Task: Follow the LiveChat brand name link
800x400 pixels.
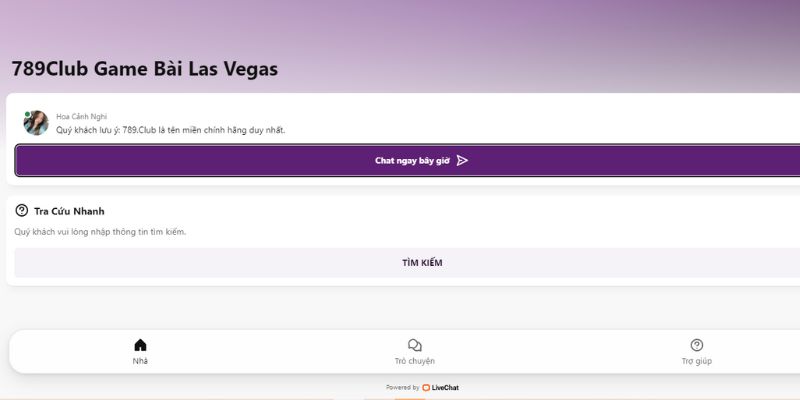Action: 446,387
